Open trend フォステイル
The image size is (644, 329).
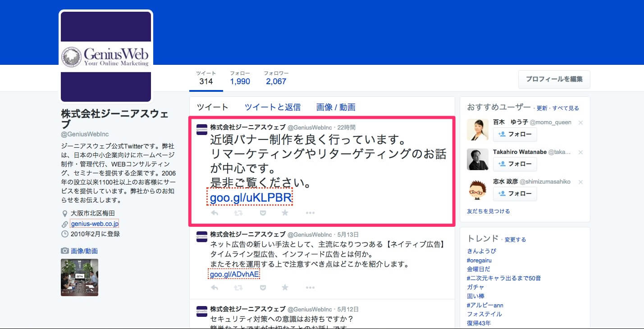pos(484,314)
